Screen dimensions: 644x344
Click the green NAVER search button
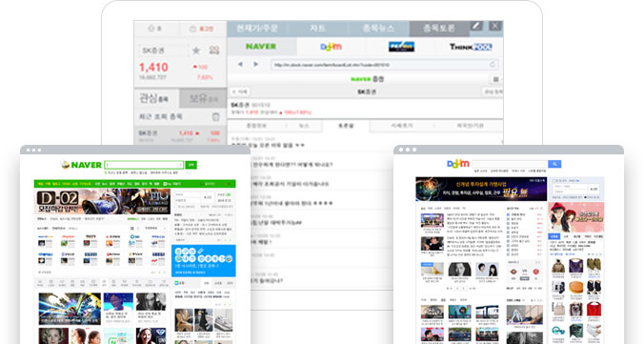click(191, 165)
